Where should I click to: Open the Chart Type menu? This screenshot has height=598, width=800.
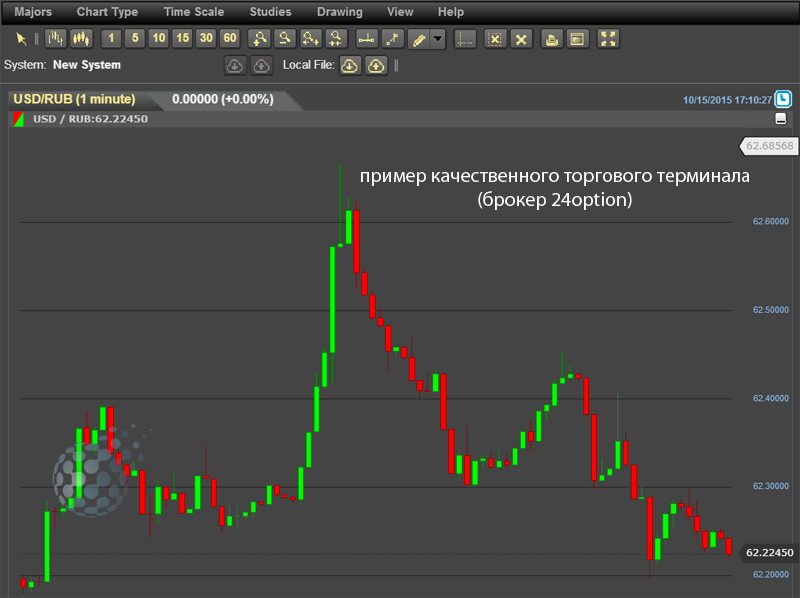107,12
